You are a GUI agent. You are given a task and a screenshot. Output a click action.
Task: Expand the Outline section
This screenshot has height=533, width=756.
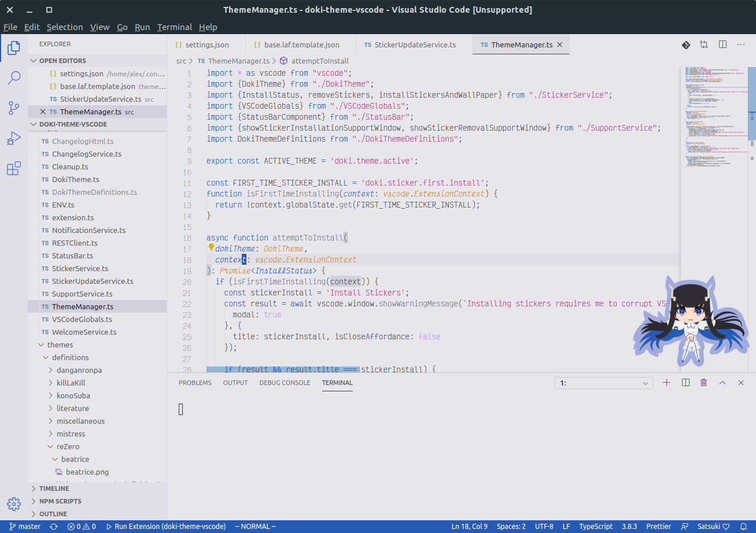pos(97,514)
